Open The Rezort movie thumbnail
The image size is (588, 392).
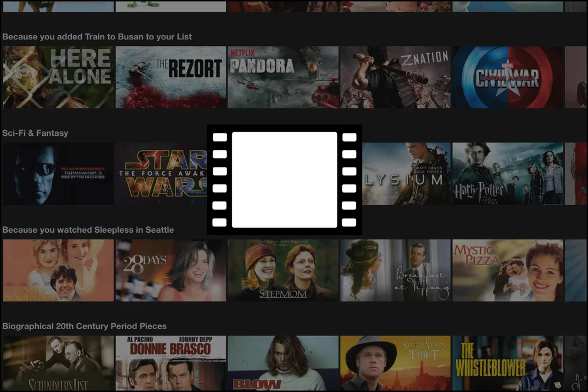coord(171,77)
